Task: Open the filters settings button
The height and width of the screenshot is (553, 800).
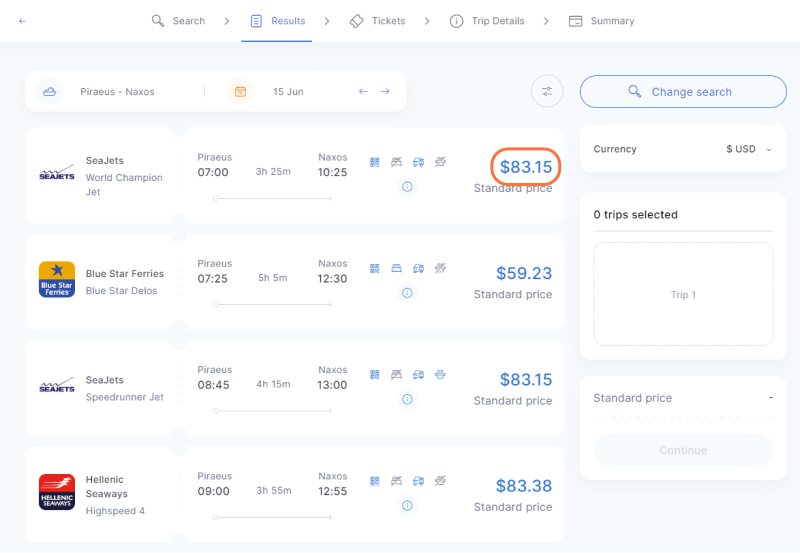Action: tap(547, 91)
